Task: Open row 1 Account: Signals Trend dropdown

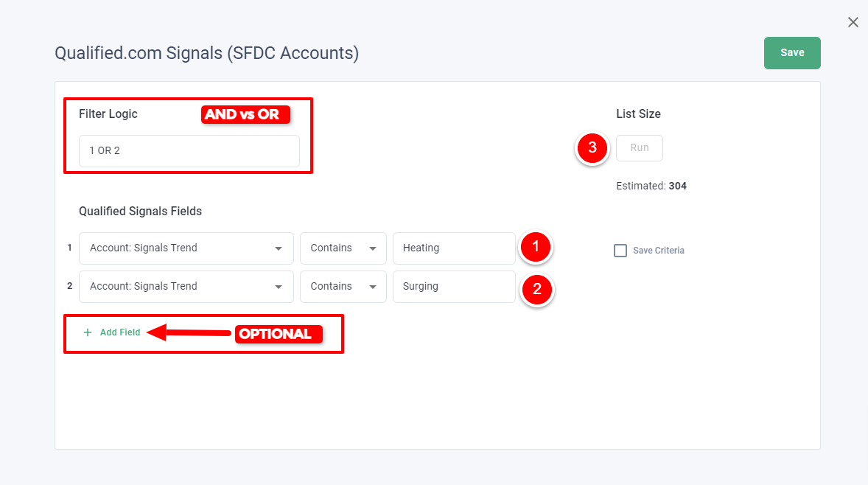Action: (x=186, y=248)
